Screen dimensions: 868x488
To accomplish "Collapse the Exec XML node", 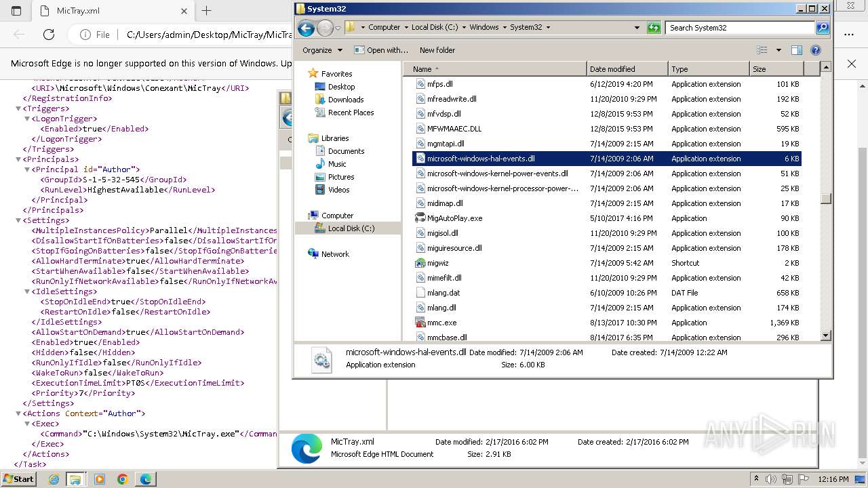I will [x=27, y=424].
